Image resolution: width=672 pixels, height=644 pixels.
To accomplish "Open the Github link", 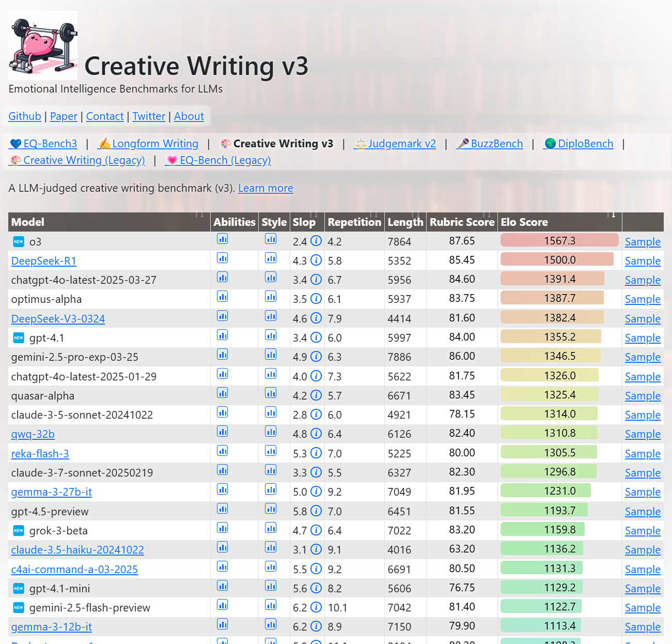I will tap(25, 116).
